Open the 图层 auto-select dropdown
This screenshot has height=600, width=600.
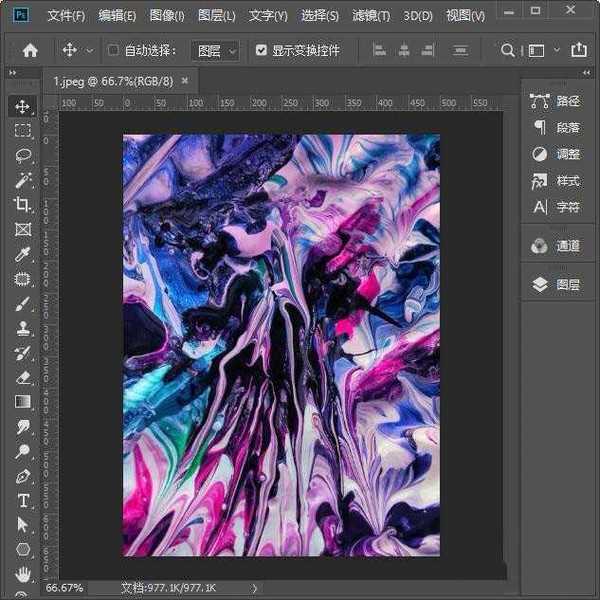click(x=217, y=50)
